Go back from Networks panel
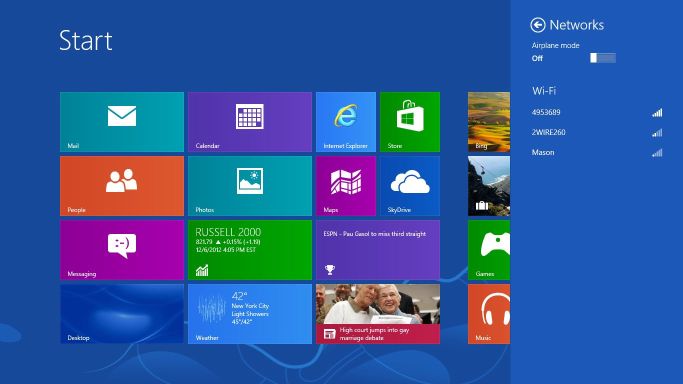This screenshot has height=384, width=683. tap(538, 25)
